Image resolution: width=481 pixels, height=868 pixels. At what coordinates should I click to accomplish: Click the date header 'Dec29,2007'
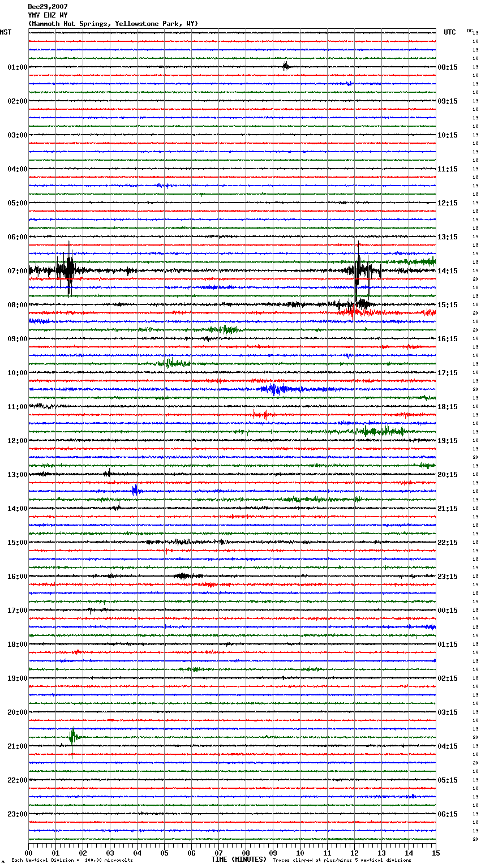pyautogui.click(x=48, y=7)
